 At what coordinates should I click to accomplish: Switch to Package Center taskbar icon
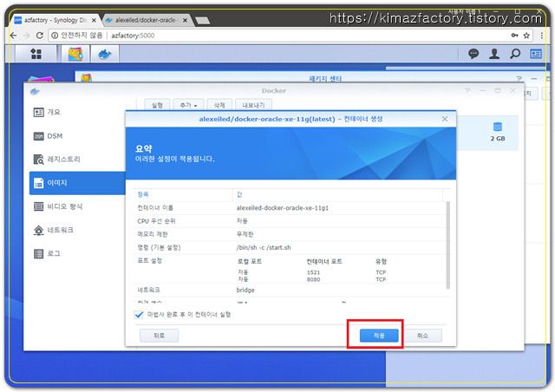[x=75, y=54]
